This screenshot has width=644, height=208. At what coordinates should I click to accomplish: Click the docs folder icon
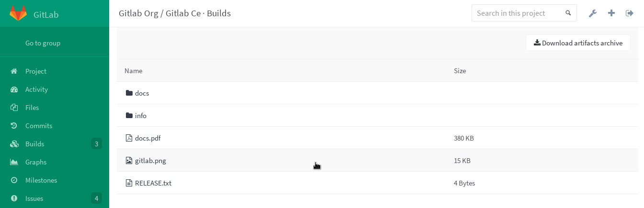click(129, 93)
